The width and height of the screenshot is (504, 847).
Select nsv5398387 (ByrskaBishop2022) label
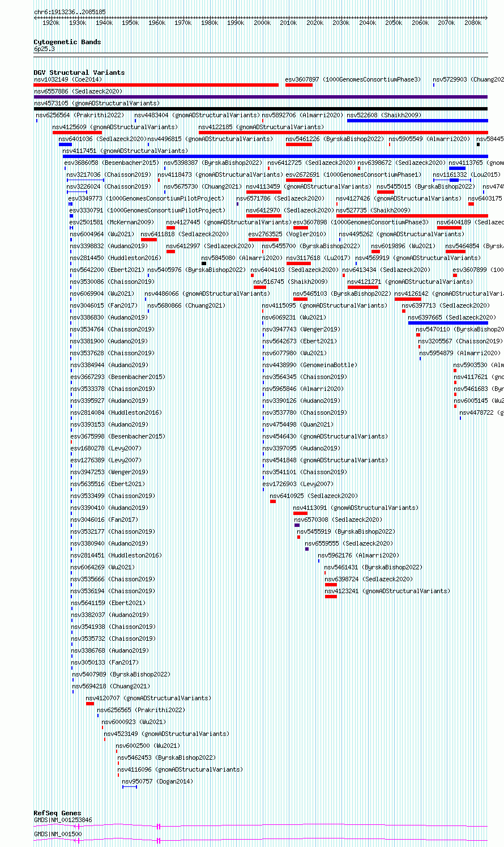point(213,163)
